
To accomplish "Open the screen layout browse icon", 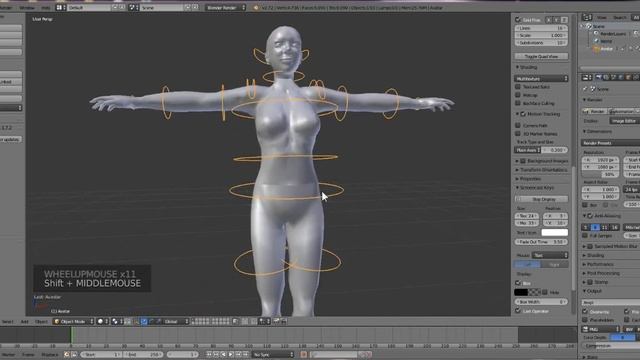I will [60, 8].
